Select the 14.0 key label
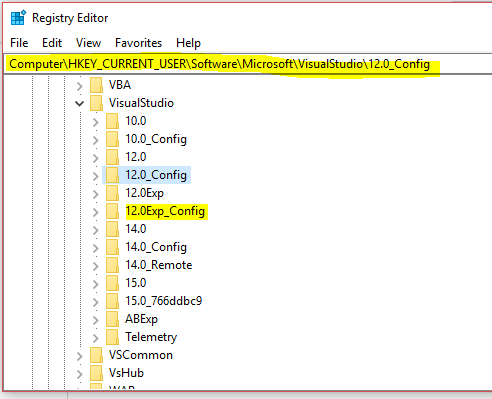This screenshot has width=492, height=399. click(136, 229)
